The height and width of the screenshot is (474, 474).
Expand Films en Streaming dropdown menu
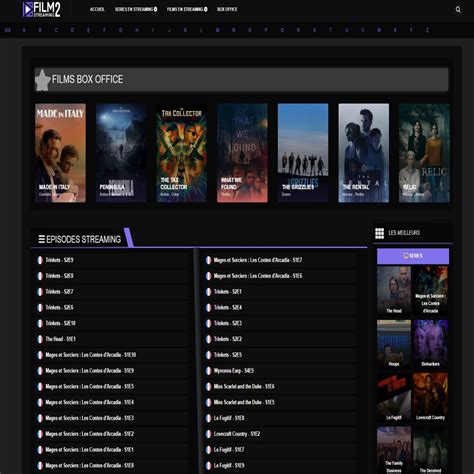[187, 9]
